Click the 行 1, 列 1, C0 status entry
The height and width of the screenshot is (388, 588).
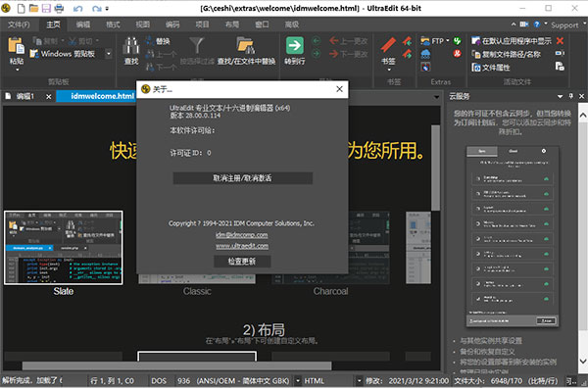click(x=113, y=381)
